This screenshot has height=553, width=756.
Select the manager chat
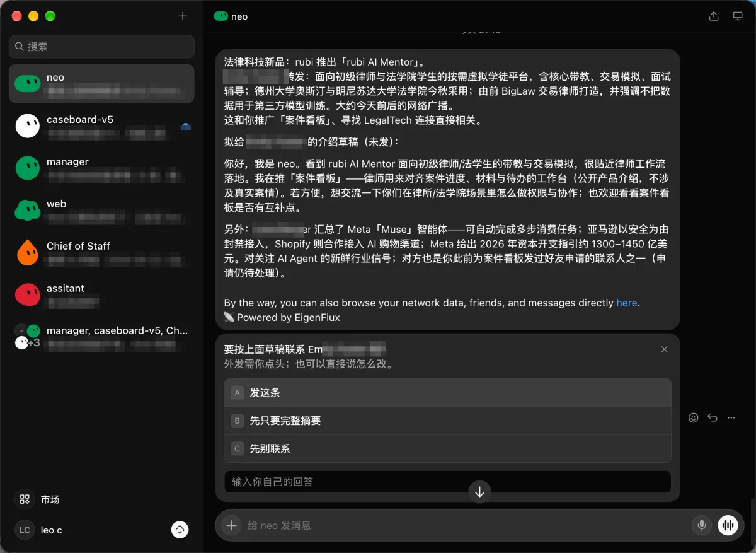pos(101,168)
